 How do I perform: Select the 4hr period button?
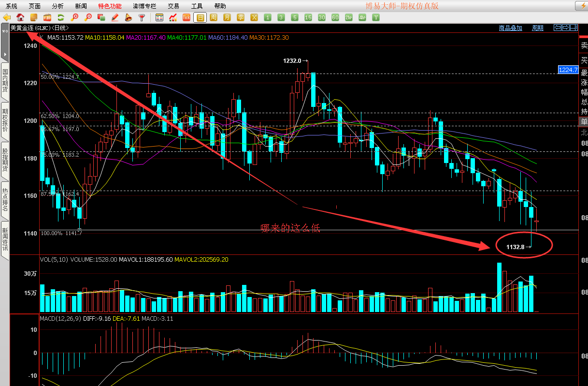[x=362, y=17]
